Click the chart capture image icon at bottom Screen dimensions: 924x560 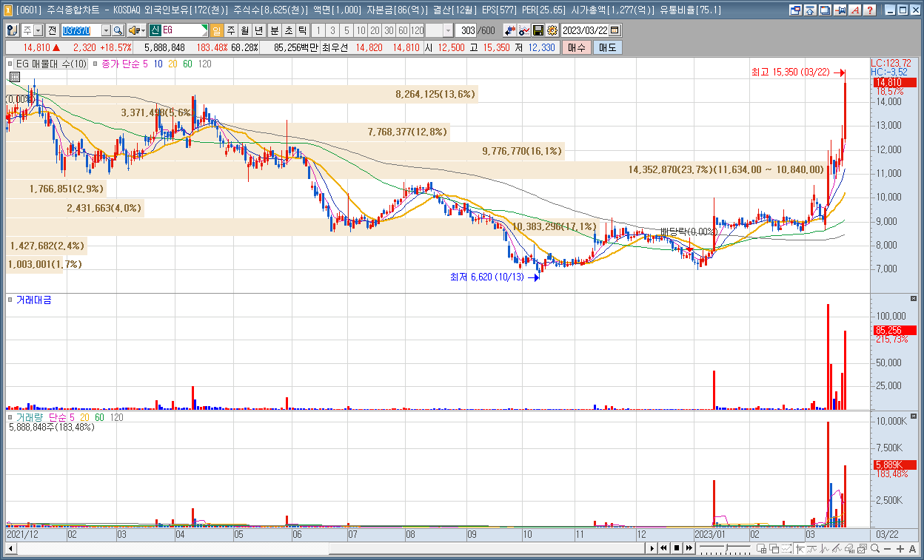[x=862, y=548]
